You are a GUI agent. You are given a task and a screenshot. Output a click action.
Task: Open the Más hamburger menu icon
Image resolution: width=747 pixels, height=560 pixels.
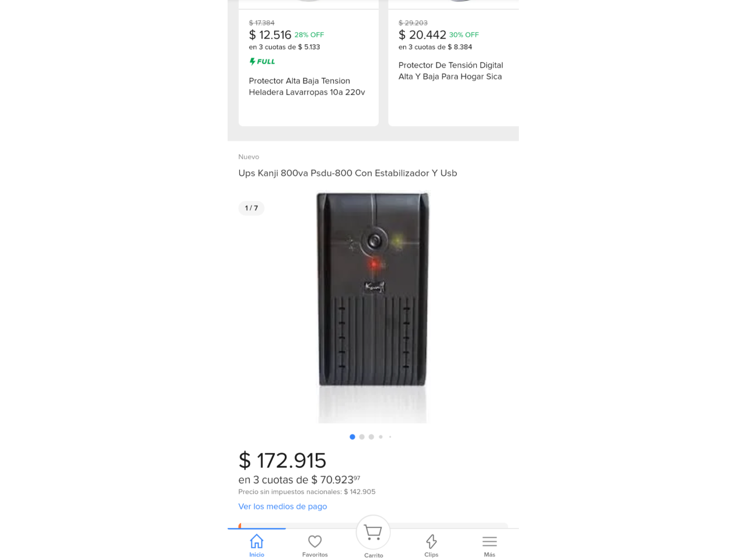(x=490, y=541)
